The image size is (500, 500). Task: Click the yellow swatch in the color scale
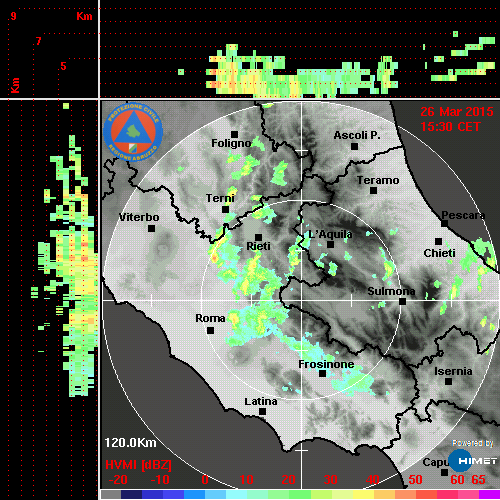[363, 494]
